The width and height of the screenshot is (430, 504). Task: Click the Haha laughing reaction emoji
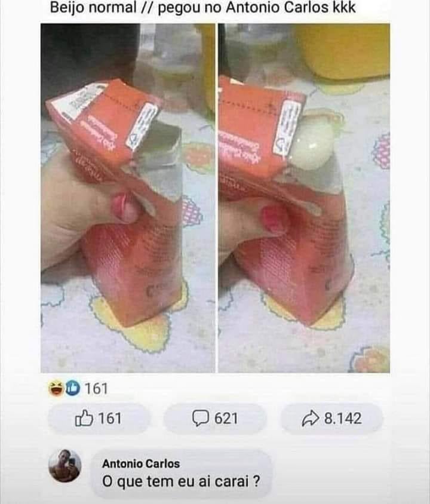click(57, 388)
